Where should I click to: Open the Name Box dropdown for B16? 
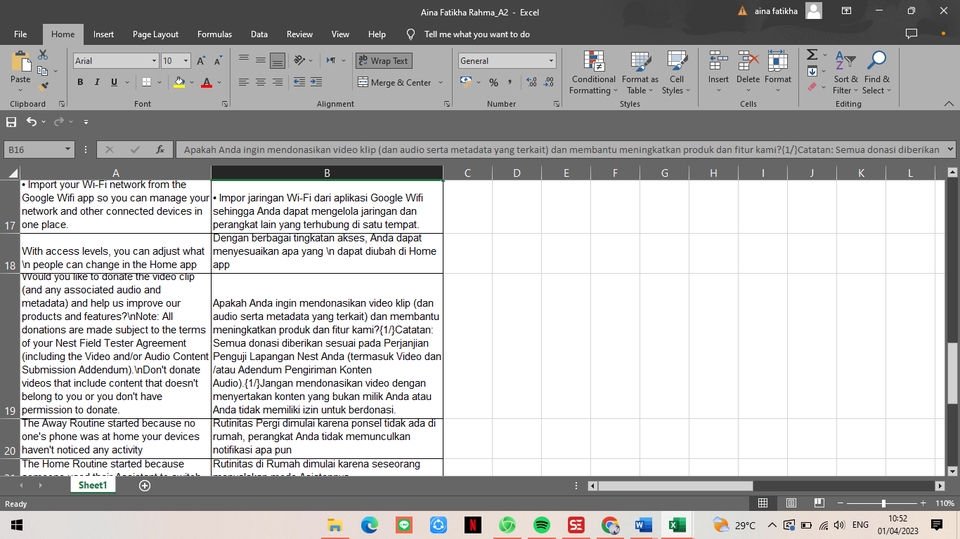click(67, 149)
